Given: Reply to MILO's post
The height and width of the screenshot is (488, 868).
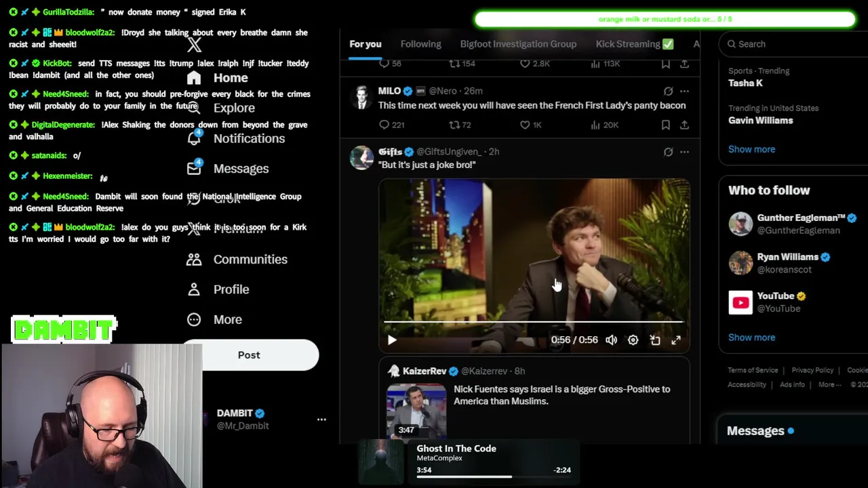Looking at the screenshot, I should click(x=391, y=125).
